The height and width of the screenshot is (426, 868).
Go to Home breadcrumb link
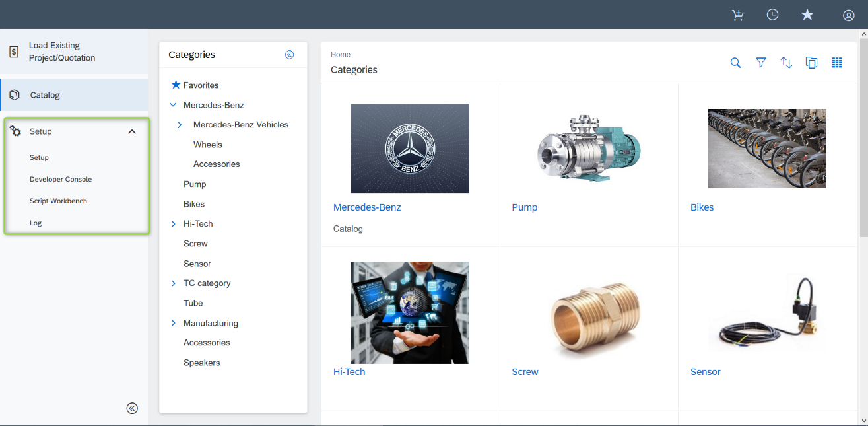341,55
